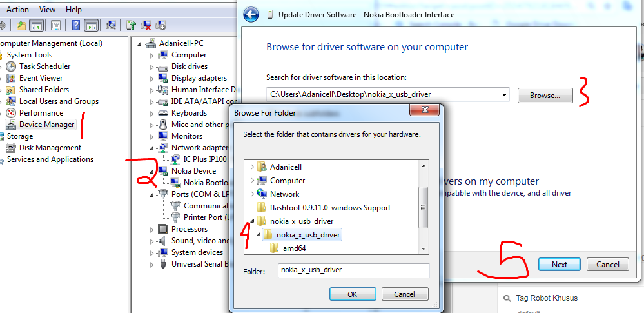
Task: Click the Mice and other pointing devices icon
Action: [x=162, y=124]
